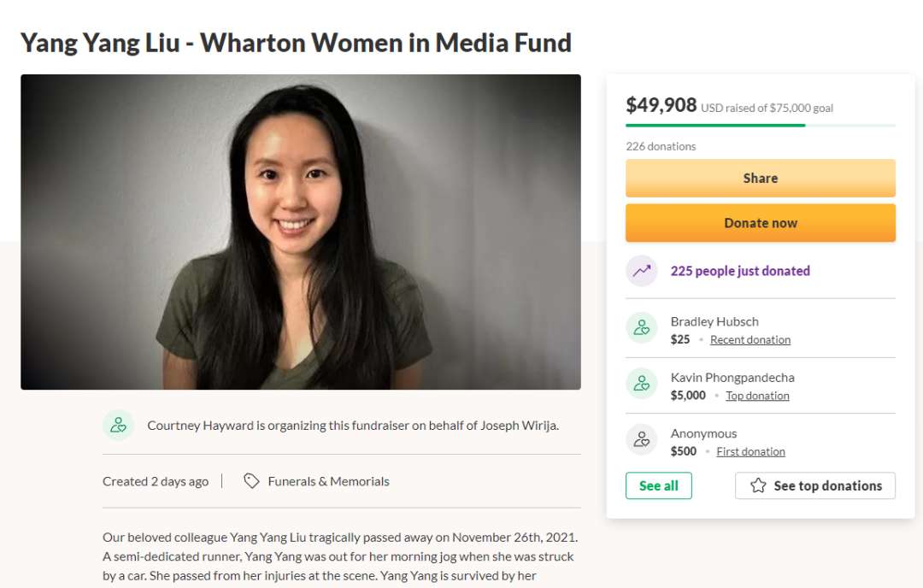923x588 pixels.
Task: Click the organizer avatar icon beside Courtney Hayward
Action: [x=119, y=425]
